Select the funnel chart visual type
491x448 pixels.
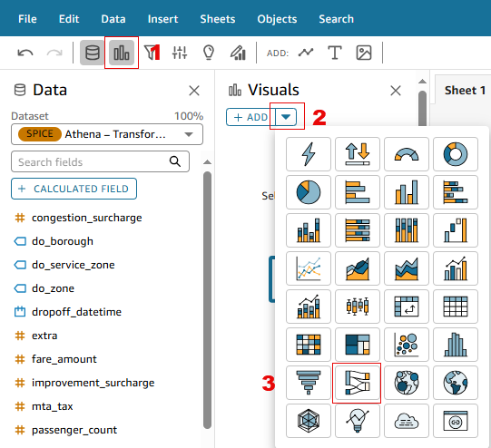(x=309, y=383)
